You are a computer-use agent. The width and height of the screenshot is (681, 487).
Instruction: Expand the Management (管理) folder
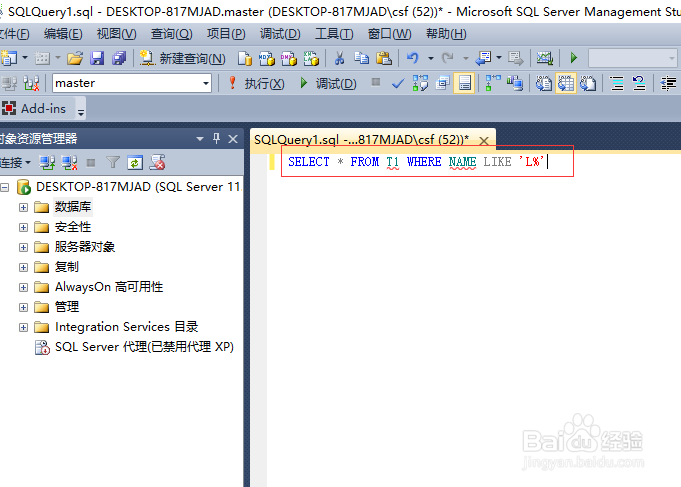click(x=23, y=307)
